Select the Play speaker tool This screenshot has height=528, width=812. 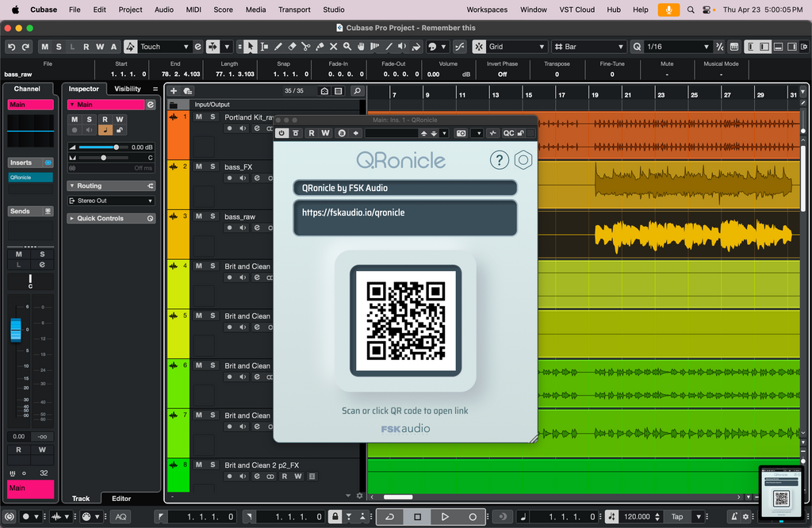[x=402, y=47]
